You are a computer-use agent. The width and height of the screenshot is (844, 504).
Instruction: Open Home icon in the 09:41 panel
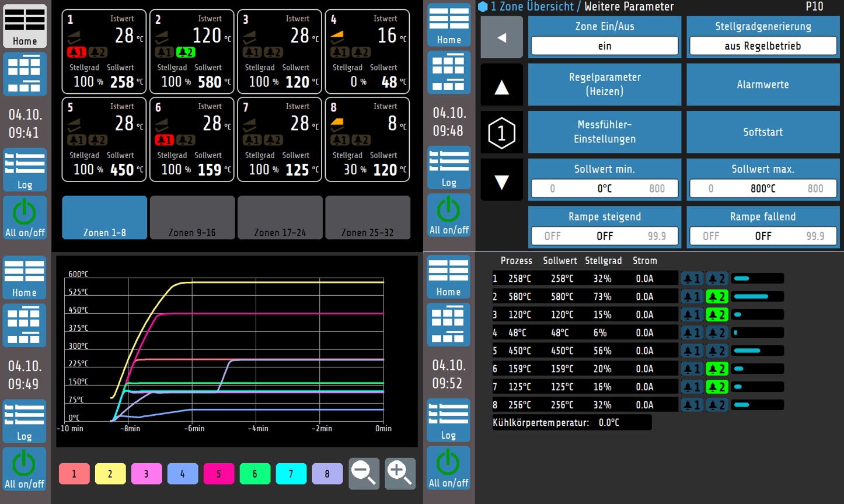(x=25, y=26)
